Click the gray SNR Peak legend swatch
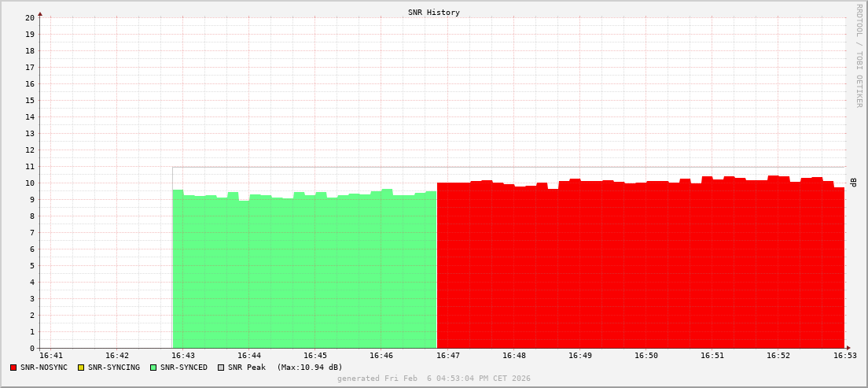 [x=221, y=368]
